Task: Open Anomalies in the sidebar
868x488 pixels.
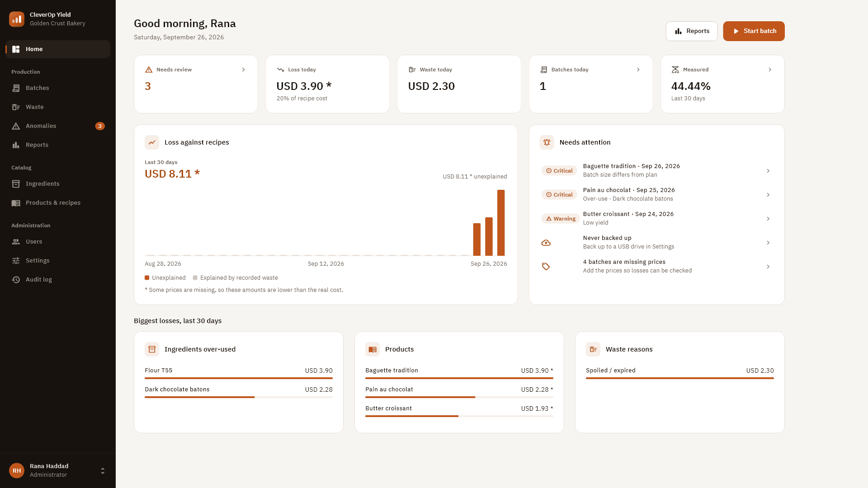Action: (x=58, y=126)
